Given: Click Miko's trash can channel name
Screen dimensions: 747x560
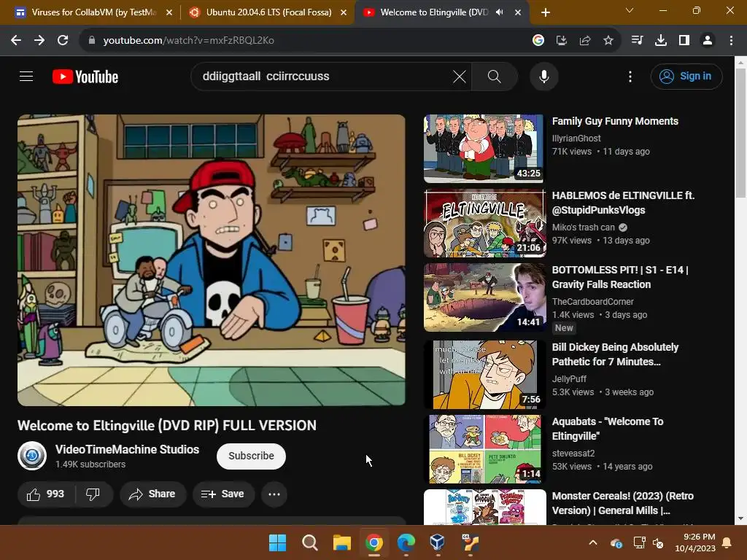Looking at the screenshot, I should [x=583, y=227].
